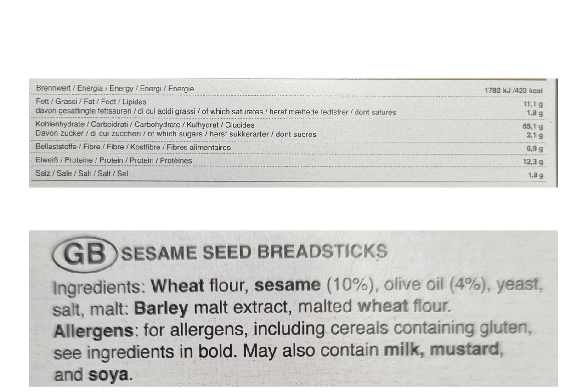Viewport: 588px width, 392px height.
Task: Select the energy value 1782 kJ /423 kcal
Action: point(513,91)
